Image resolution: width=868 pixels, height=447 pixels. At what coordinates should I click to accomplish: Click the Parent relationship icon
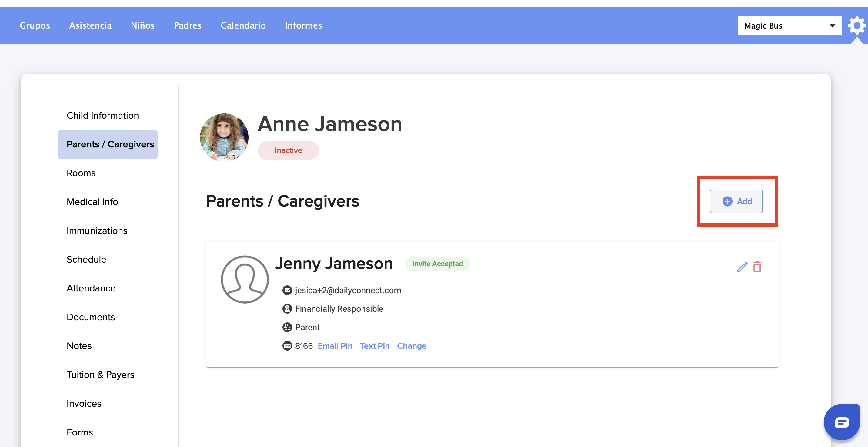pos(287,327)
